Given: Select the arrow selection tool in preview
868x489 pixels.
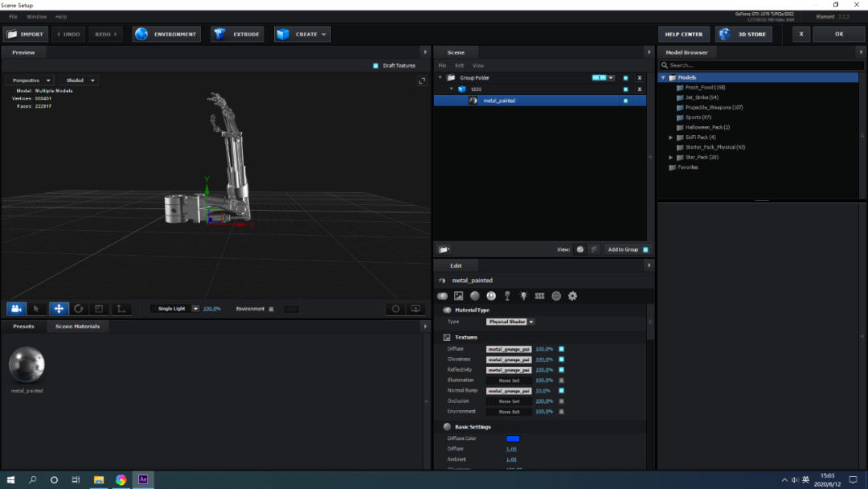Looking at the screenshot, I should pos(36,309).
